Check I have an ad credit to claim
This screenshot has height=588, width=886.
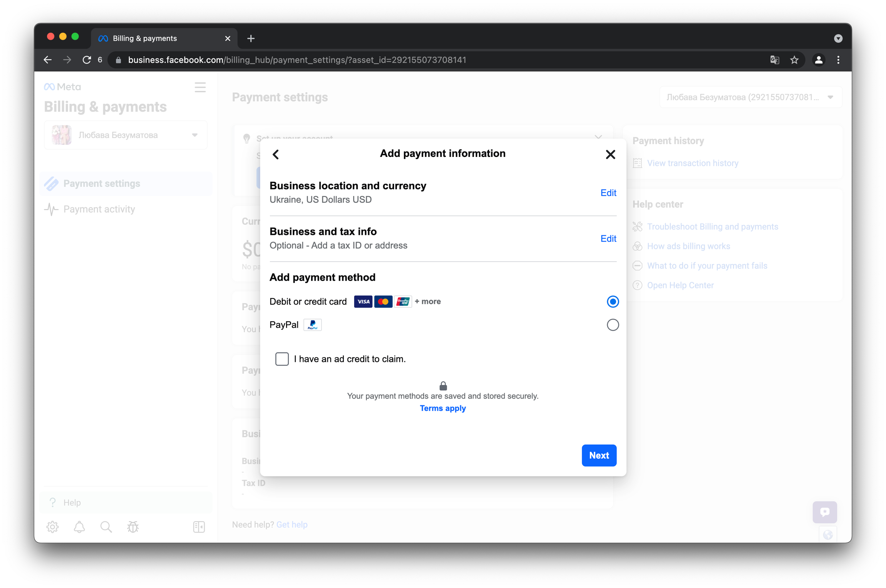point(282,359)
